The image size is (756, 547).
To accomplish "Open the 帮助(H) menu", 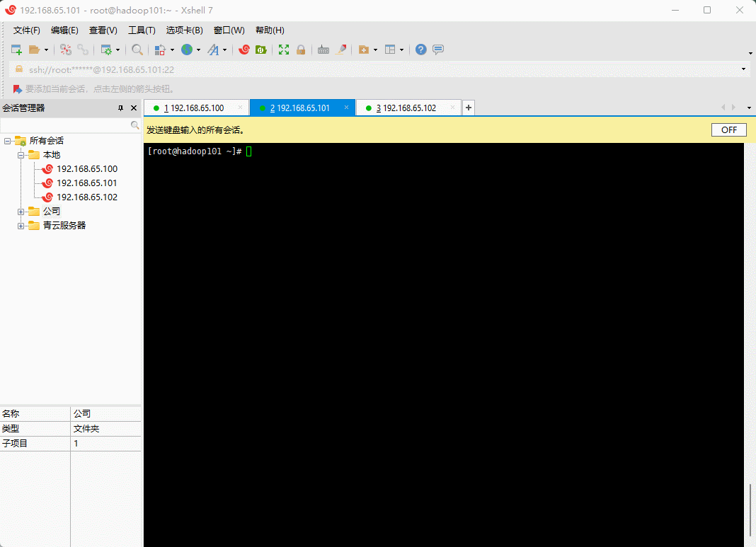I will pyautogui.click(x=270, y=30).
